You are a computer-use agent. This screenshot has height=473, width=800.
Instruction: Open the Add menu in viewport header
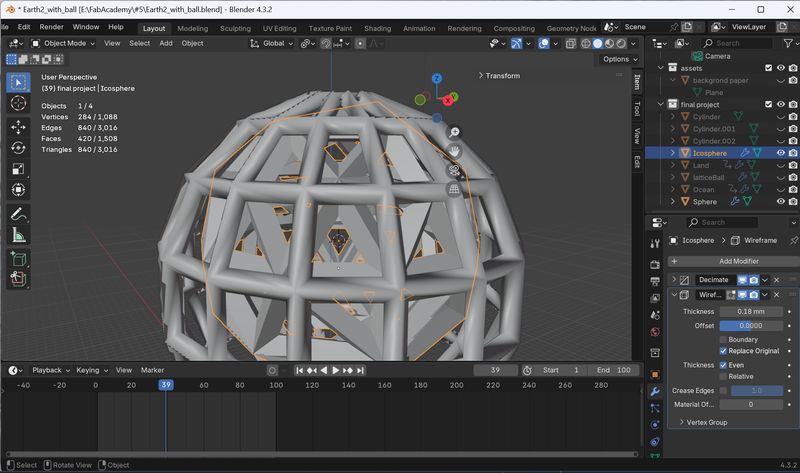coord(166,43)
